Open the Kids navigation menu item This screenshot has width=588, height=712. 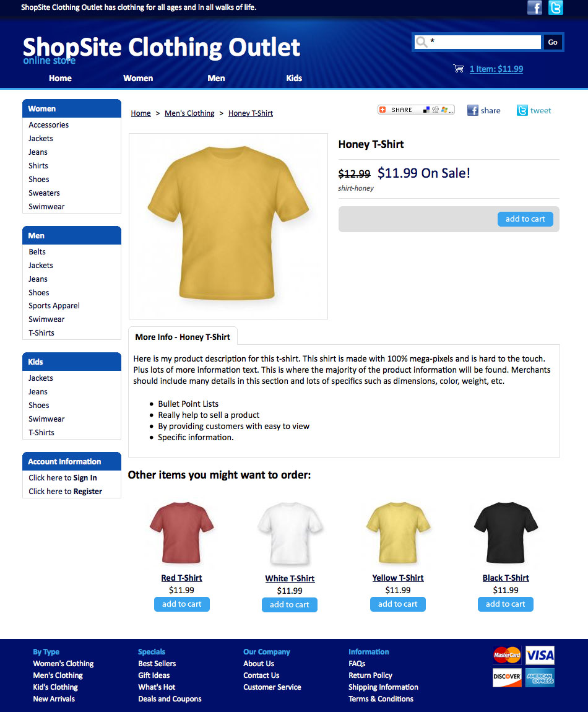click(x=294, y=78)
